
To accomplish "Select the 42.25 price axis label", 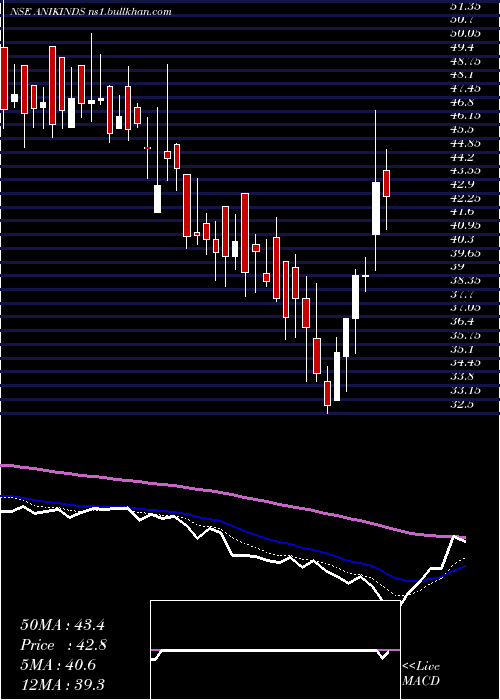I will tap(465, 198).
